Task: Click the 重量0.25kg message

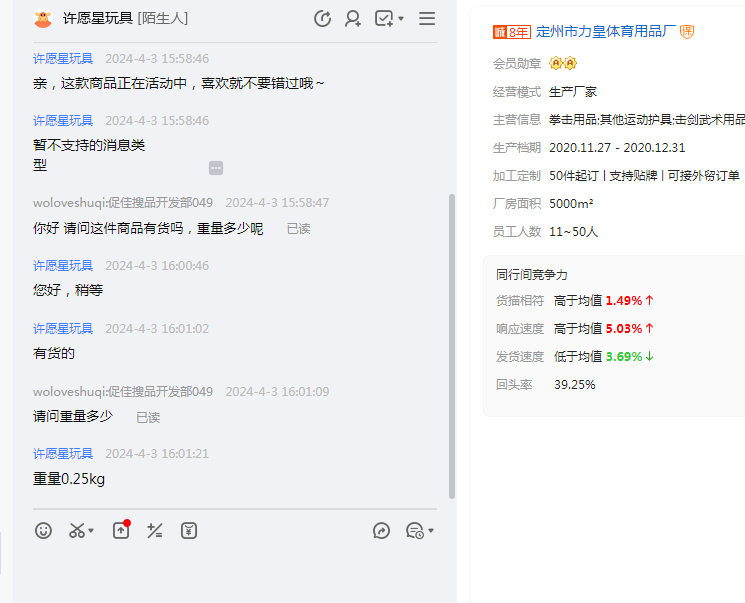Action: tap(69, 479)
